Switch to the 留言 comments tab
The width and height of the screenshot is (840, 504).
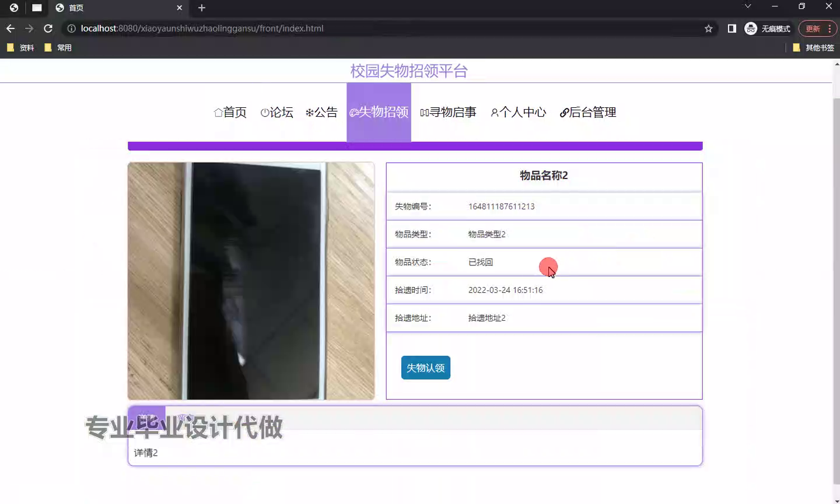coord(185,418)
